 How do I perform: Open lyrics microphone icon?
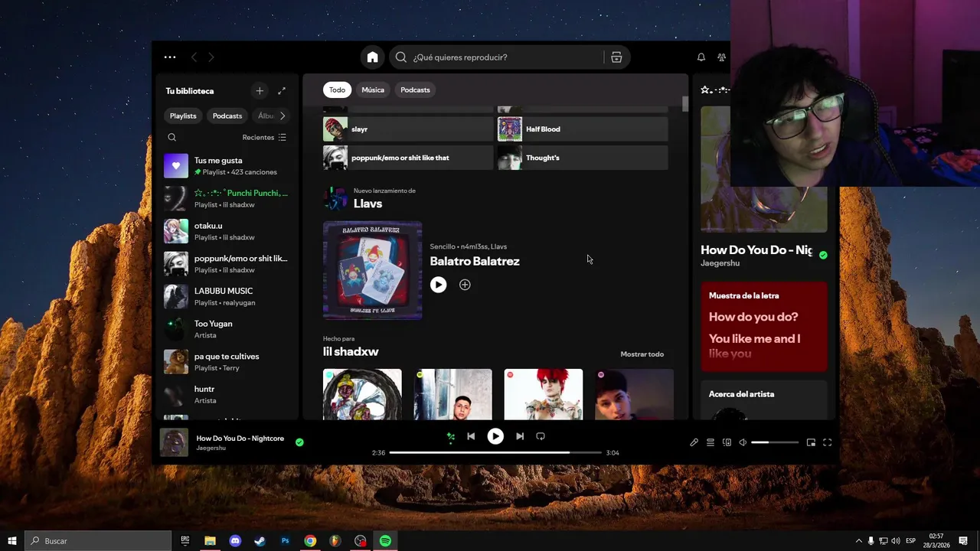694,442
